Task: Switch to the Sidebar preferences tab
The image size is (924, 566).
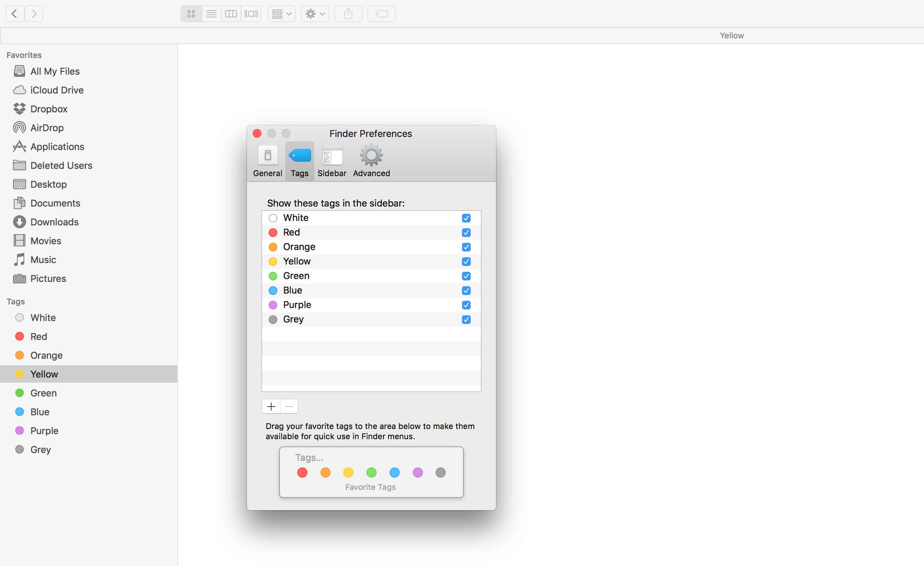Action: (x=332, y=161)
